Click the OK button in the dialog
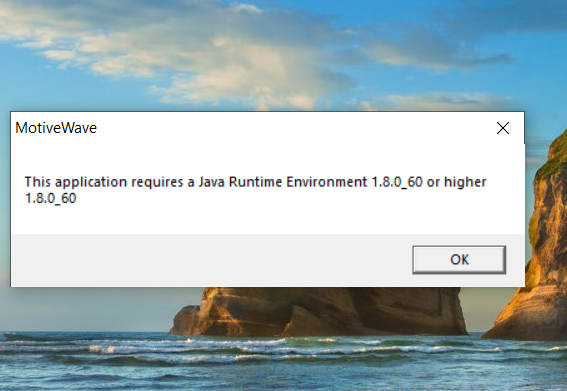The height and width of the screenshot is (391, 567). click(x=459, y=260)
